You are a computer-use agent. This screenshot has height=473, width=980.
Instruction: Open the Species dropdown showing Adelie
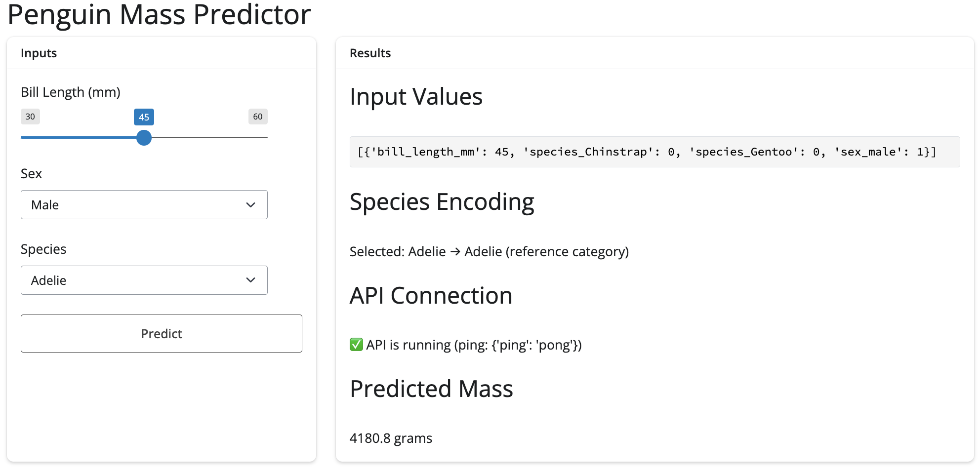pos(144,280)
